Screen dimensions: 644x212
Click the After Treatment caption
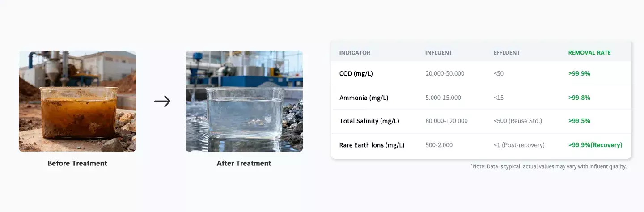(x=244, y=163)
